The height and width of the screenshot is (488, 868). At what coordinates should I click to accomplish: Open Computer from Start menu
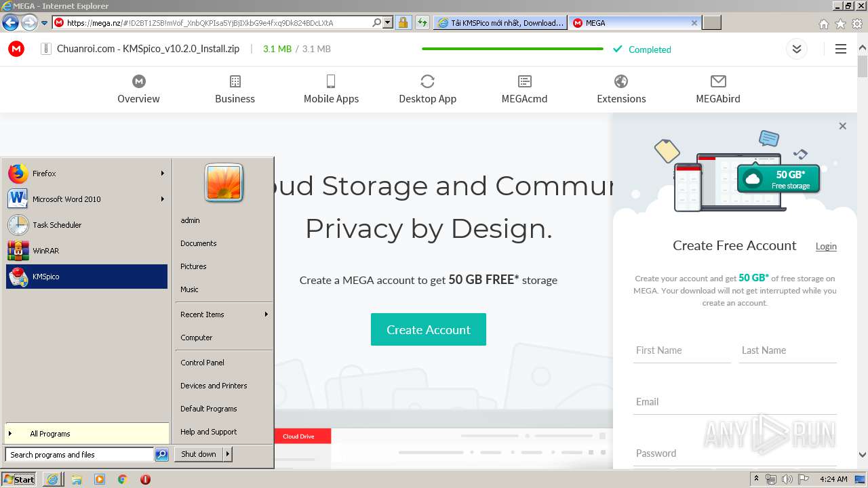pos(197,338)
